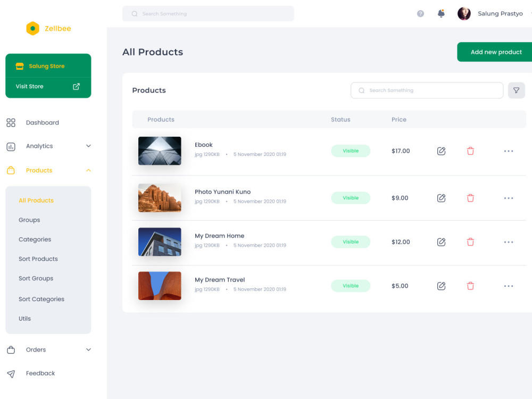Open the Photo Yunani Kuno thumbnail
Image resolution: width=532 pixels, height=399 pixels.
click(x=160, y=198)
